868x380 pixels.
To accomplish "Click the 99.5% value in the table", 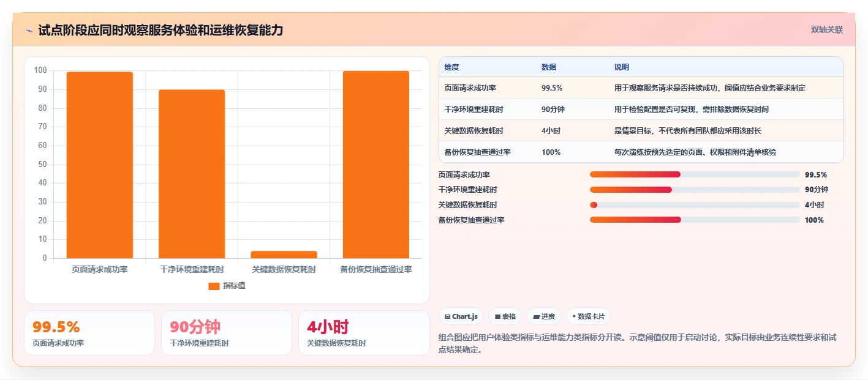I will [x=552, y=88].
